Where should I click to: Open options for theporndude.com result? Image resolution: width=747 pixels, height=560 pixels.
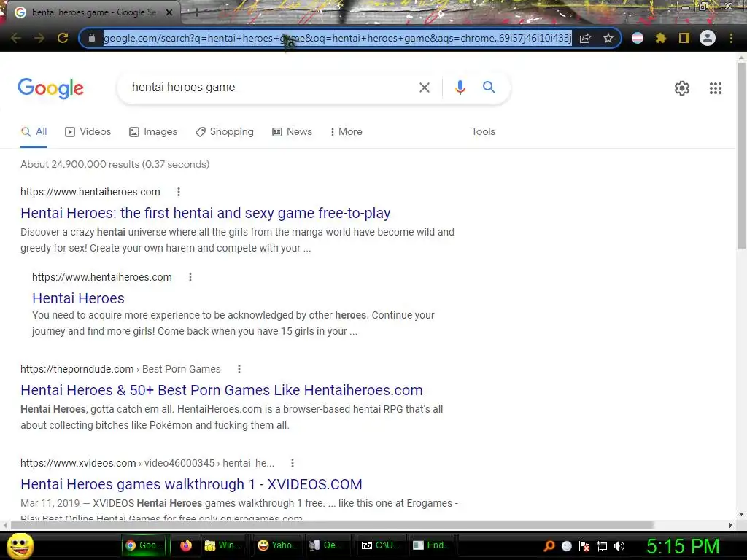click(239, 369)
